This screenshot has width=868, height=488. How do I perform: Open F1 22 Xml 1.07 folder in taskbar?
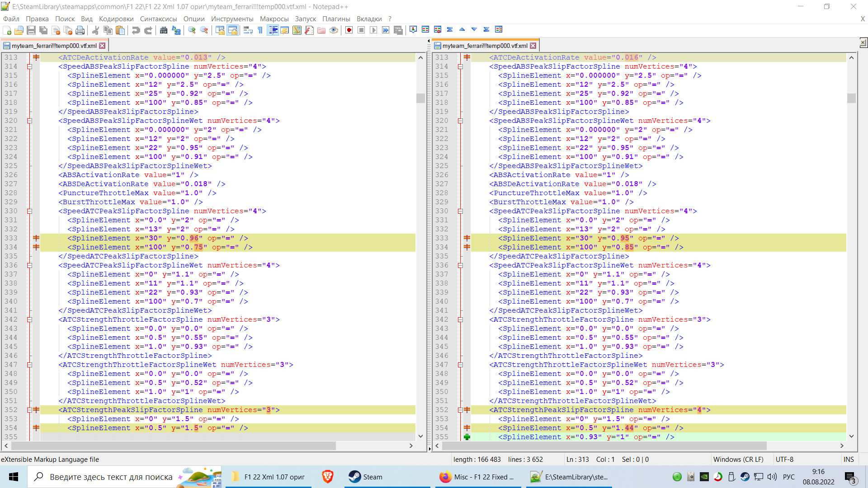(269, 477)
